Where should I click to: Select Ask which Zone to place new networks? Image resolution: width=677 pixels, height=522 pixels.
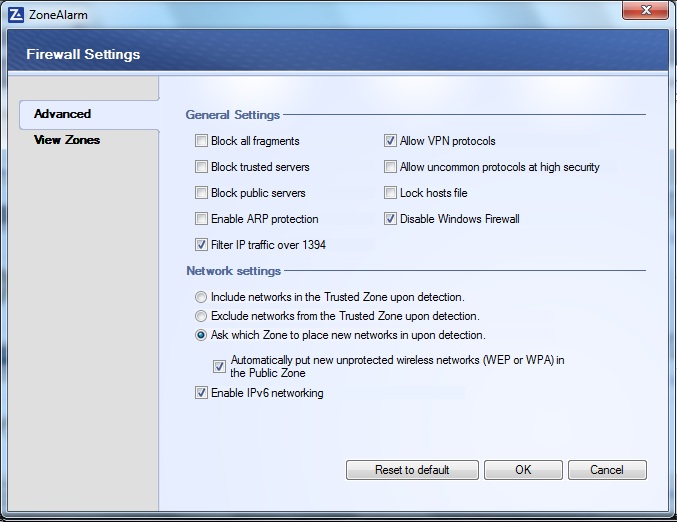tap(201, 335)
